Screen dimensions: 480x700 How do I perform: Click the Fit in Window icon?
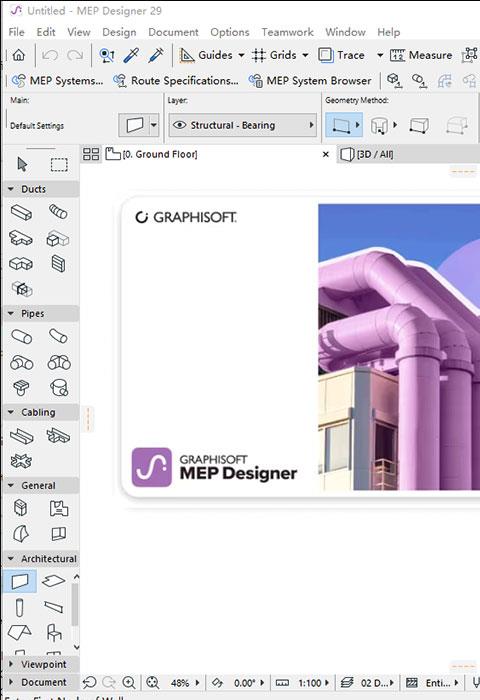(x=153, y=683)
